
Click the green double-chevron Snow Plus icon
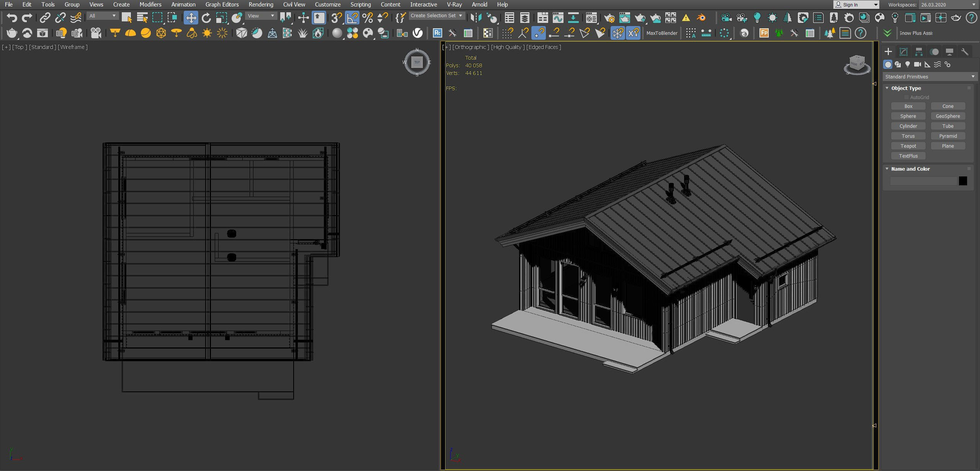887,33
